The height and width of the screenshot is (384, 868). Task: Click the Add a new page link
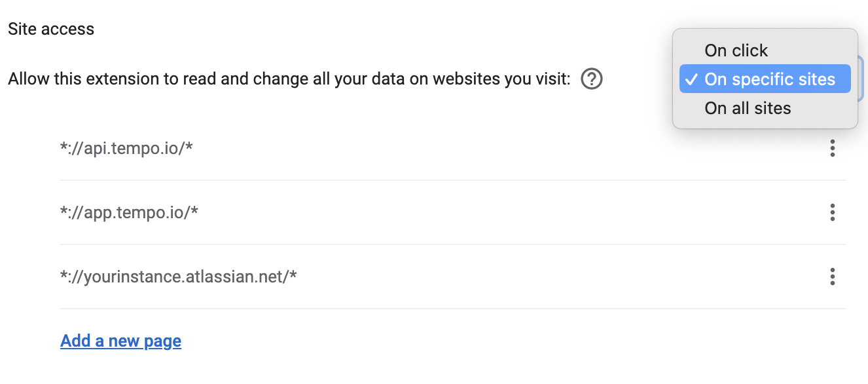click(120, 341)
